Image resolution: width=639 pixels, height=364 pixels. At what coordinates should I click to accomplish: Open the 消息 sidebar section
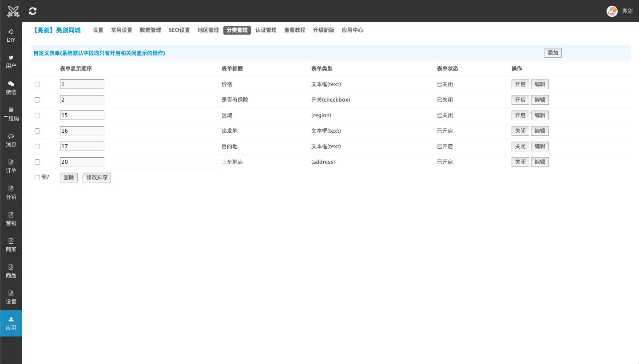(x=11, y=140)
